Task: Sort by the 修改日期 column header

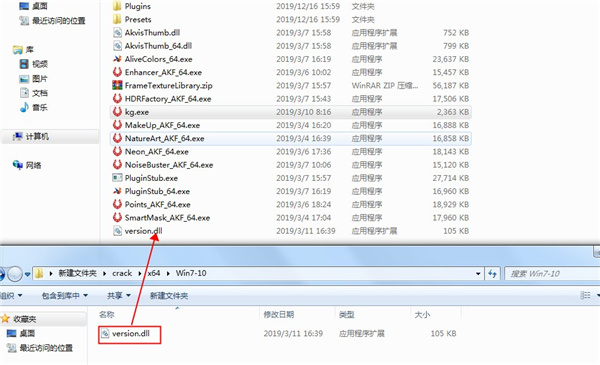Action: [279, 314]
